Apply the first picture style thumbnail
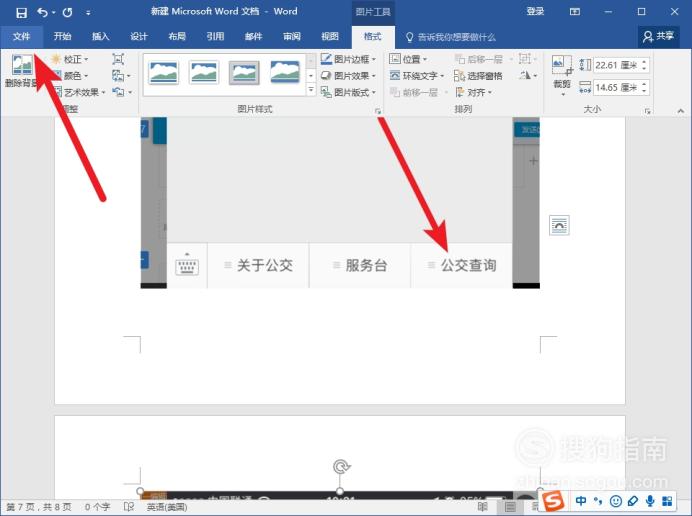Viewport: 692px width, 516px height. 163,73
